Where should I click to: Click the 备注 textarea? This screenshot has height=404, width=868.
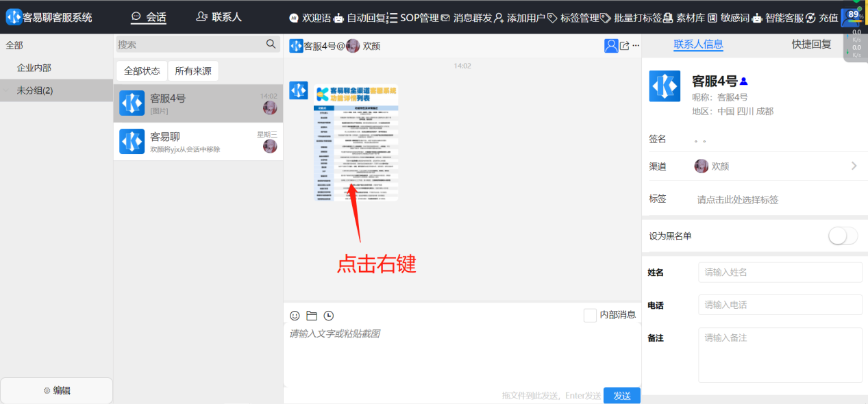point(780,355)
